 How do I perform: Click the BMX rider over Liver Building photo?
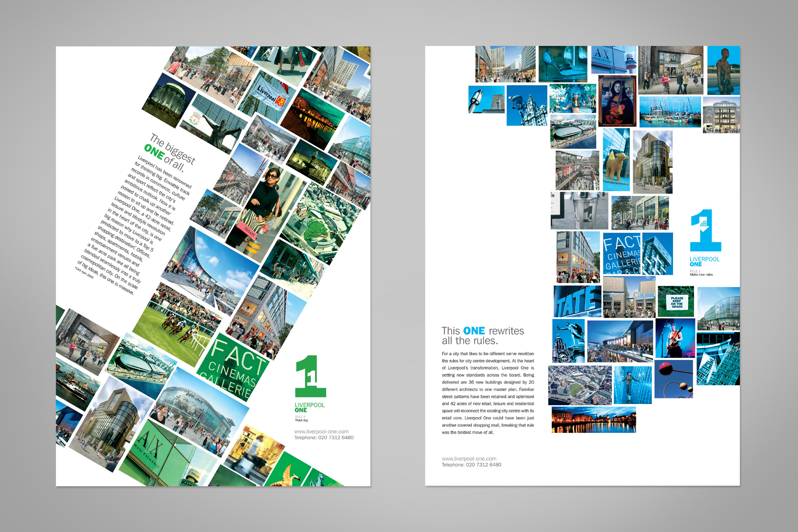(527, 105)
